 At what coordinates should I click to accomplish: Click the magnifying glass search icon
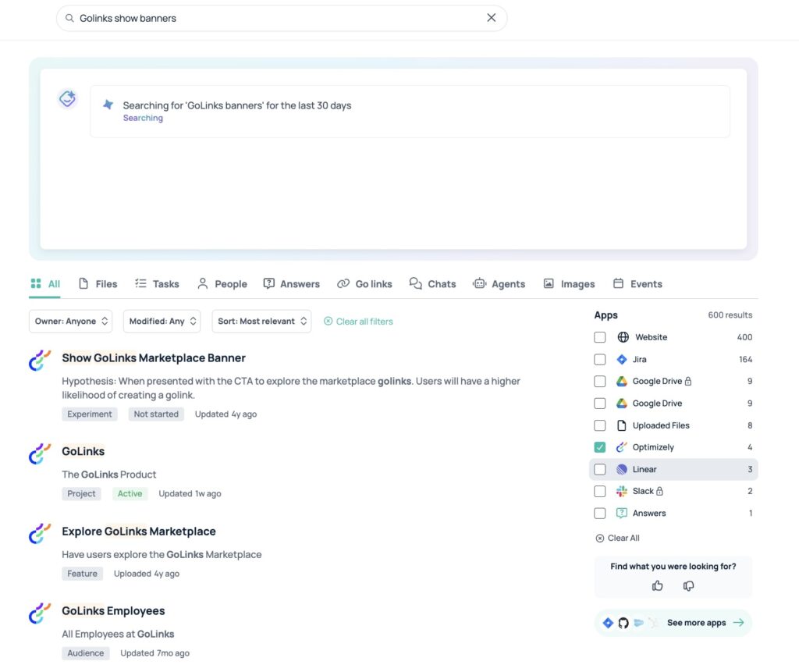click(69, 18)
